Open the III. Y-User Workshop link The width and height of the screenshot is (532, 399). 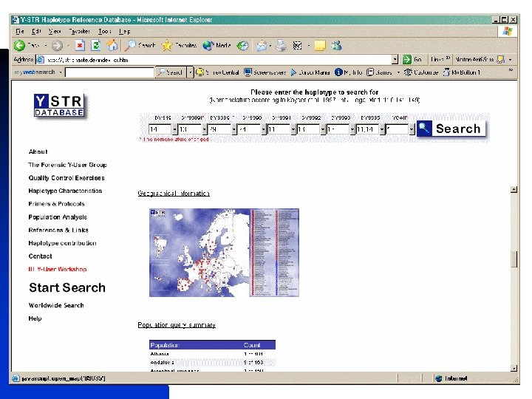tap(58, 269)
